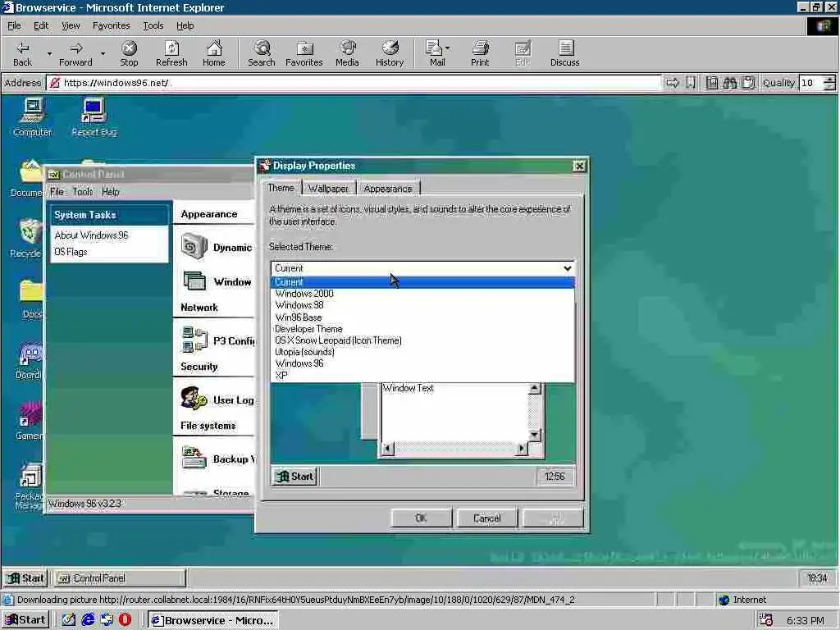Switch to the Wallpaper tab
This screenshot has height=630, width=840.
[328, 189]
